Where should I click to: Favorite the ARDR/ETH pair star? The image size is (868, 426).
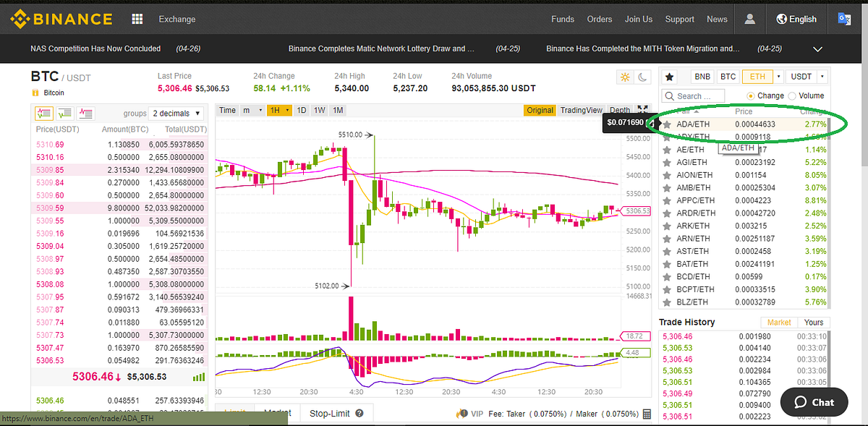point(667,213)
